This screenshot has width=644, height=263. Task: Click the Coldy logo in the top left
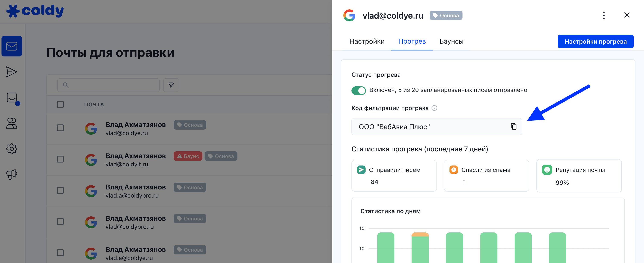tap(35, 11)
